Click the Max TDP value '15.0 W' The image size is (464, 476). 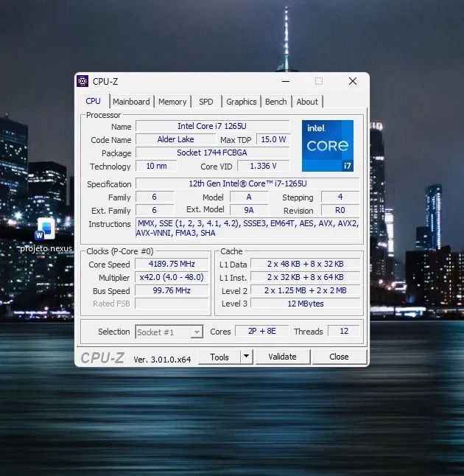pyautogui.click(x=273, y=139)
